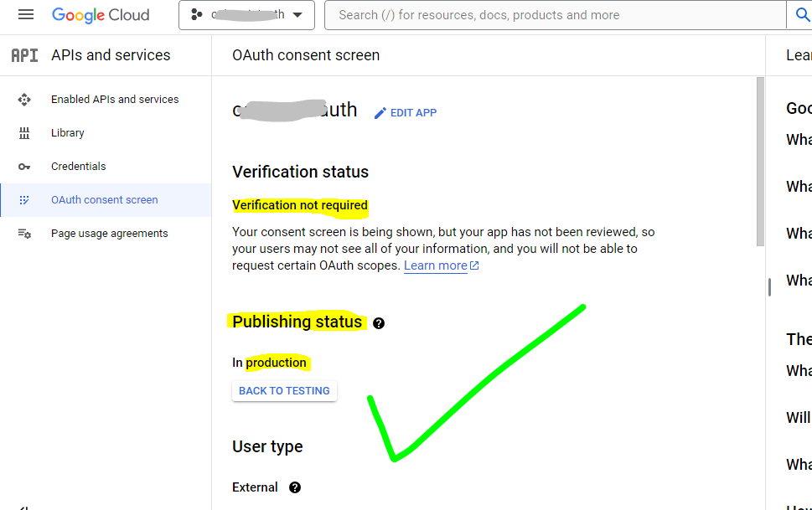Open the Learn more link
The height and width of the screenshot is (510, 812).
436,265
